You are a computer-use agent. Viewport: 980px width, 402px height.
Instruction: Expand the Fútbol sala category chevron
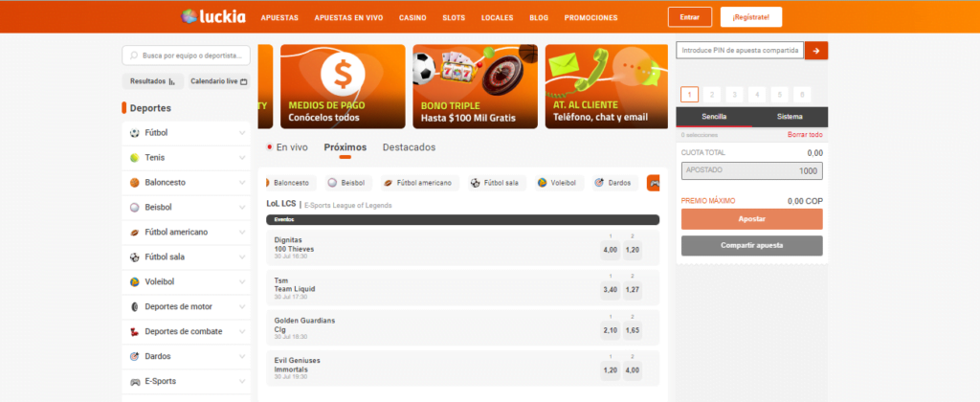click(242, 257)
